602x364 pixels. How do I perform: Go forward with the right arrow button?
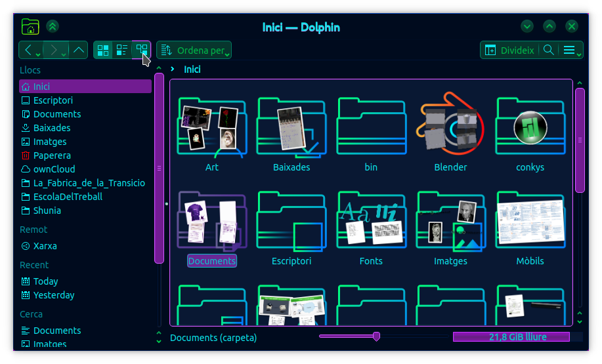[x=54, y=50]
